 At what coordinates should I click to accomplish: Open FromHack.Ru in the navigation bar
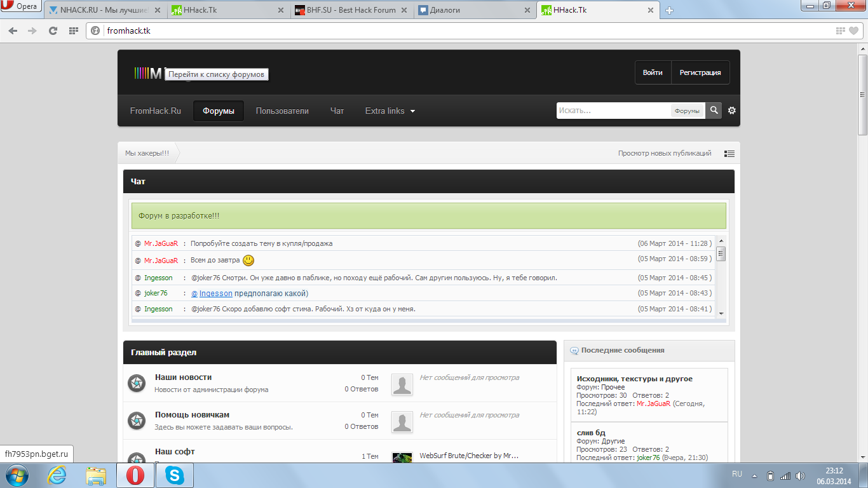[156, 111]
